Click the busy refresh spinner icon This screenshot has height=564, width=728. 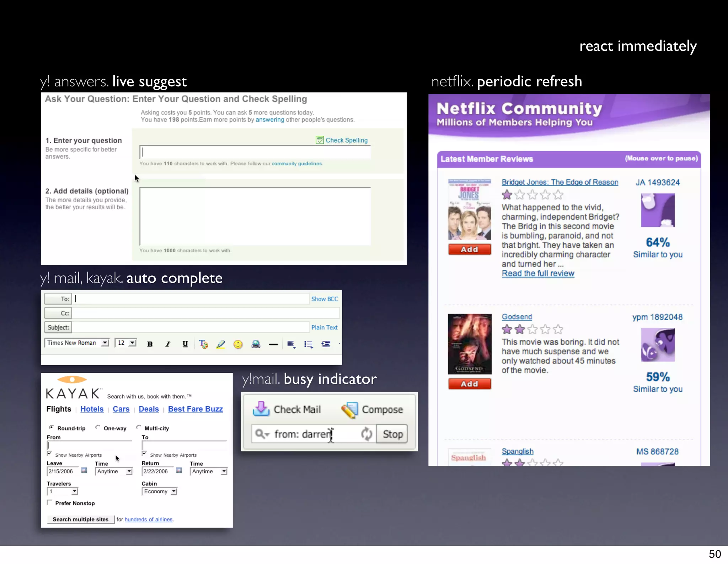tap(366, 434)
